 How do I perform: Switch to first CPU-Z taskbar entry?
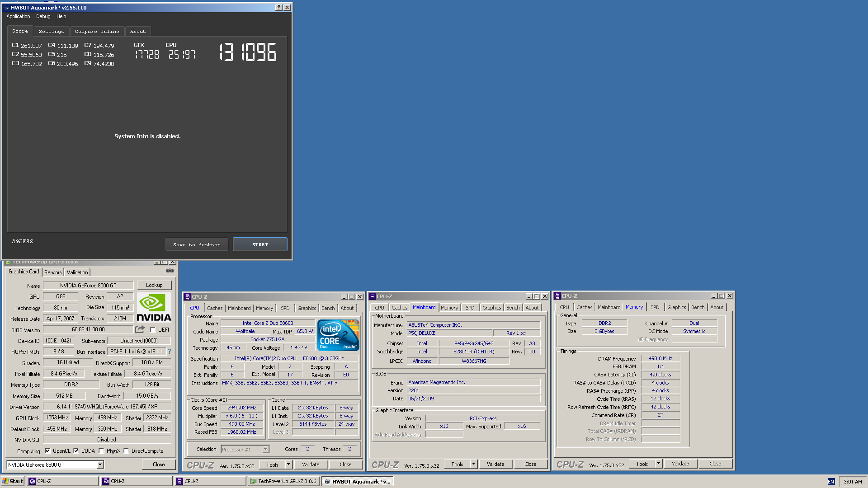coord(62,481)
